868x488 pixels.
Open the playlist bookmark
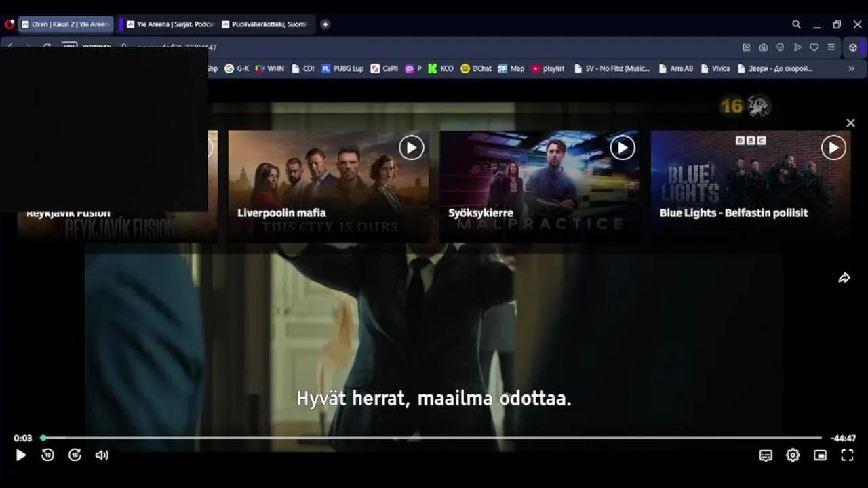click(548, 68)
